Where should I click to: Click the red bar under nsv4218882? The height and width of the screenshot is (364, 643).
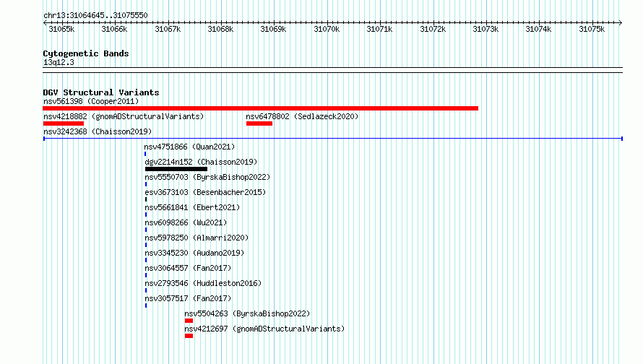tap(64, 123)
